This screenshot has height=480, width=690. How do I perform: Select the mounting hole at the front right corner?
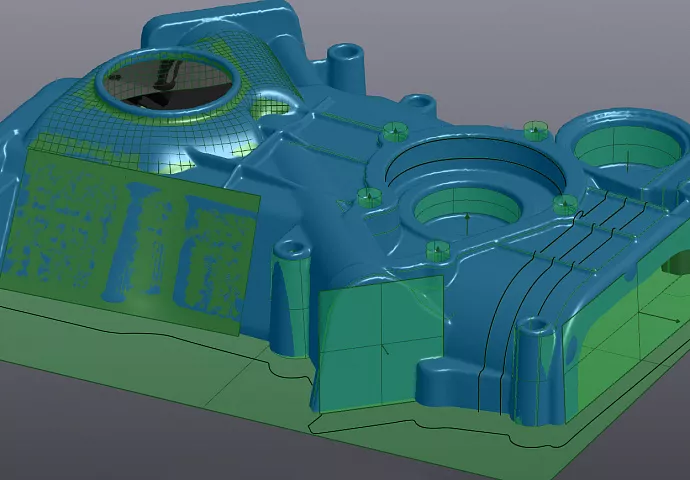pyautogui.click(x=533, y=326)
